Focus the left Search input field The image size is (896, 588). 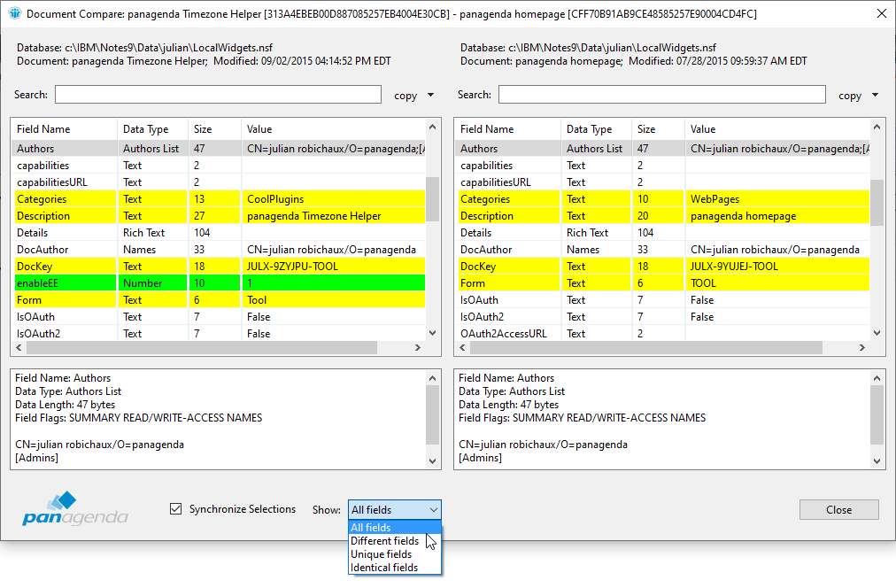[x=218, y=94]
